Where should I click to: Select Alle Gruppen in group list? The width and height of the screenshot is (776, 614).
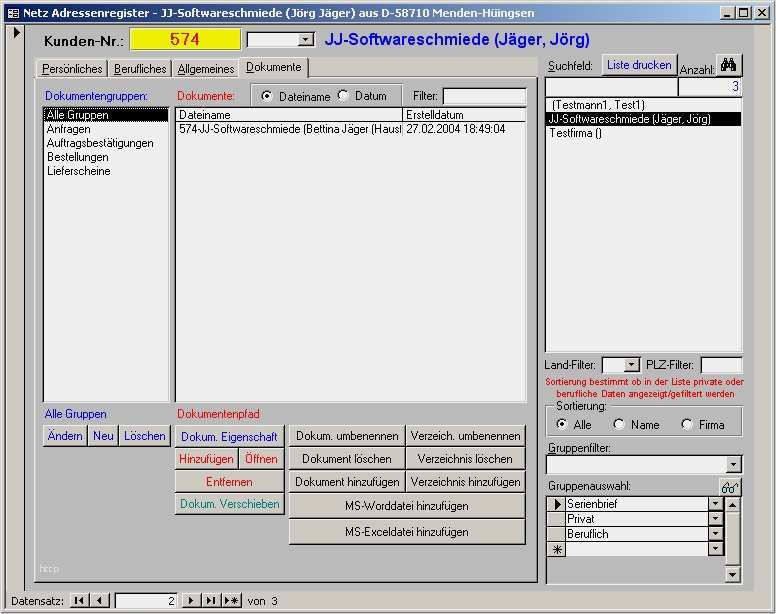point(106,115)
